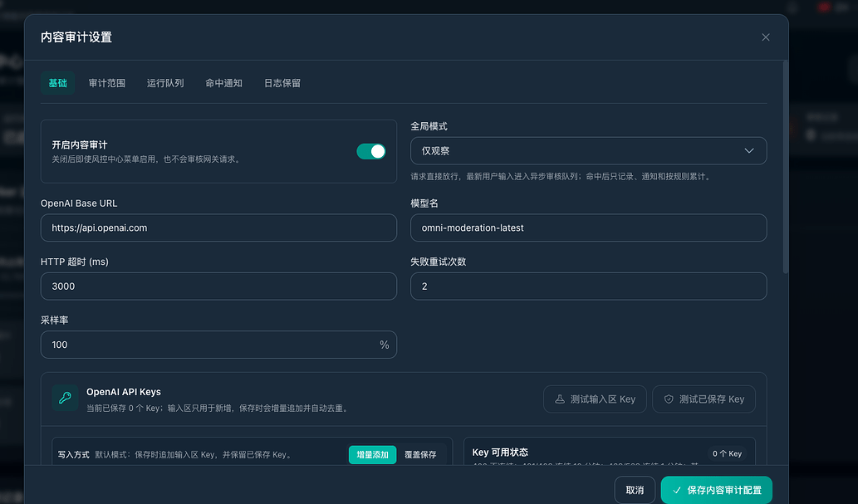This screenshot has height=504, width=858.
Task: Click checkmark icon on save button
Action: (x=677, y=491)
